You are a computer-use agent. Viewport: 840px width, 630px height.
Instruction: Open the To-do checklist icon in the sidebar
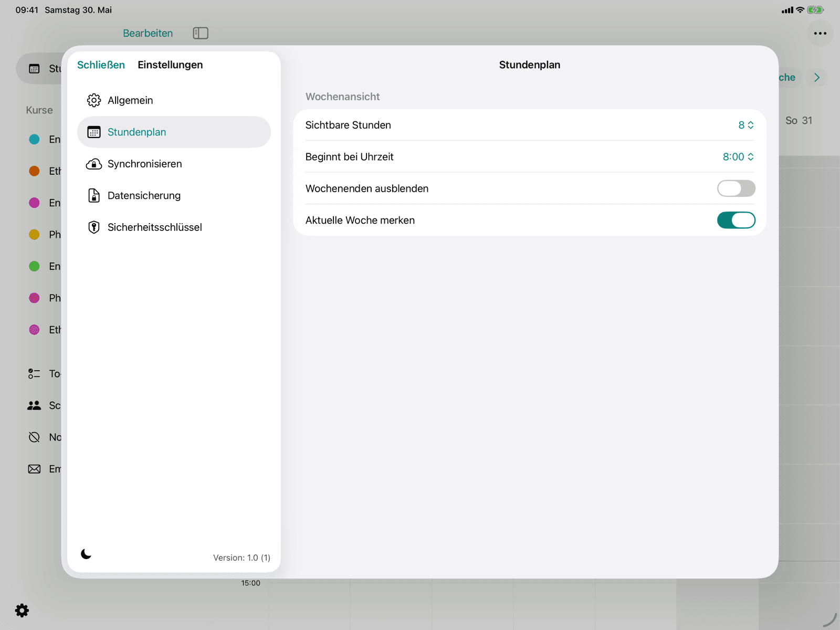click(x=34, y=374)
